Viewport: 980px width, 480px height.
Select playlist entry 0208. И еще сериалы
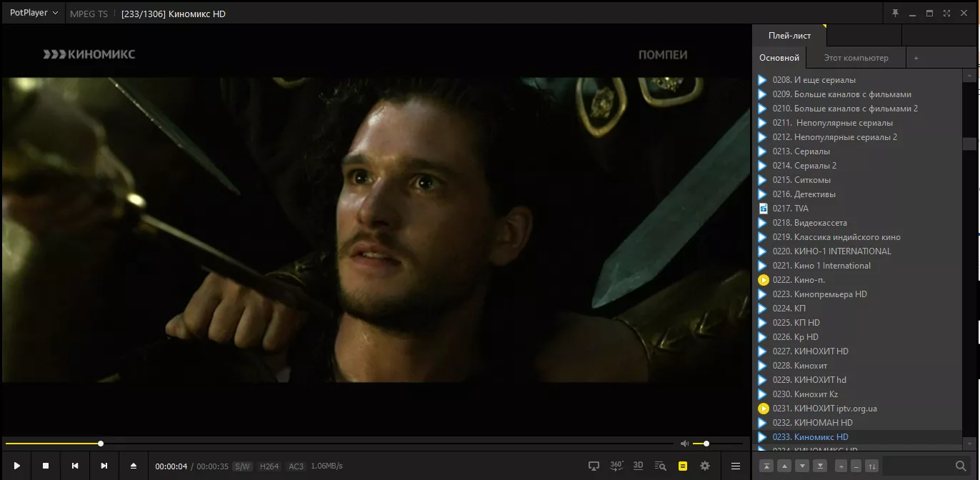858,80
